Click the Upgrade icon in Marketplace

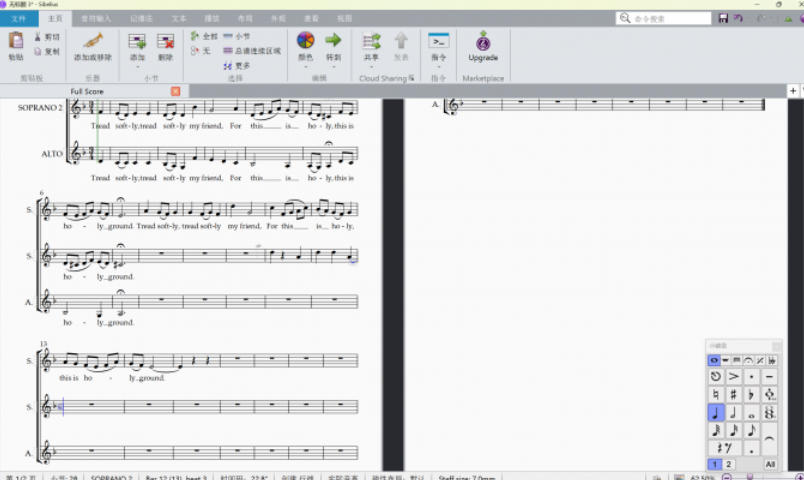pyautogui.click(x=483, y=41)
